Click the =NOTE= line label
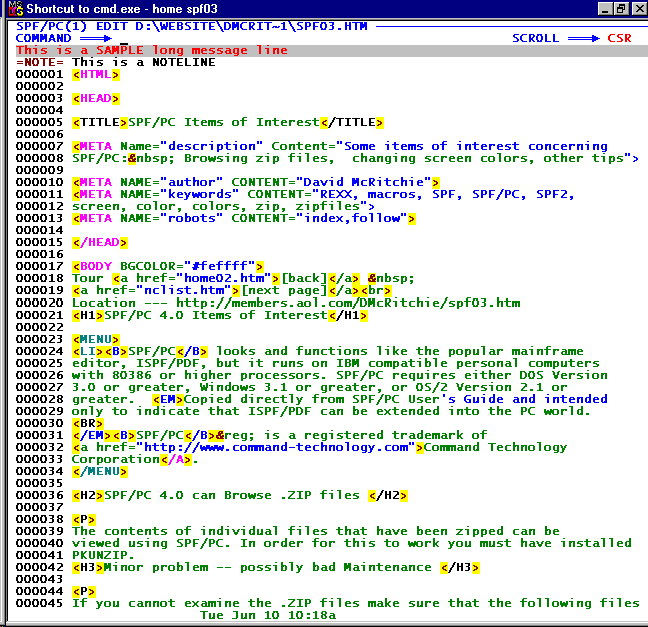The height and width of the screenshot is (627, 648). point(40,62)
